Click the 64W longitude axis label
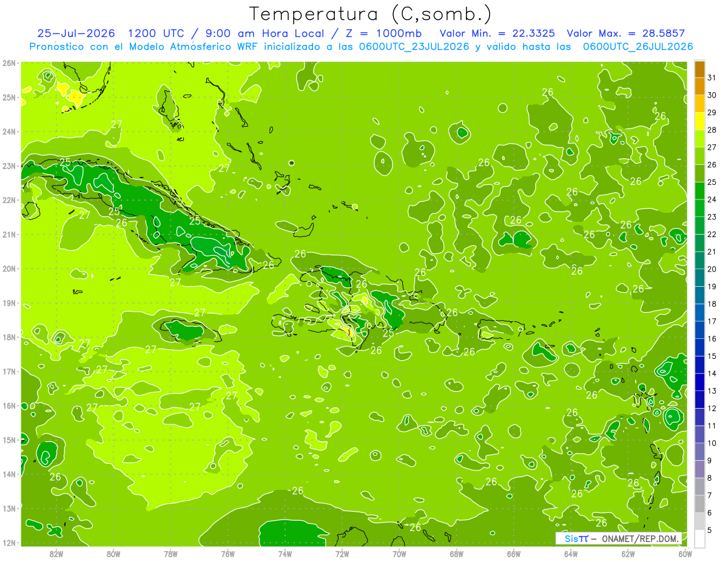The width and height of the screenshot is (728, 562). pos(571,554)
